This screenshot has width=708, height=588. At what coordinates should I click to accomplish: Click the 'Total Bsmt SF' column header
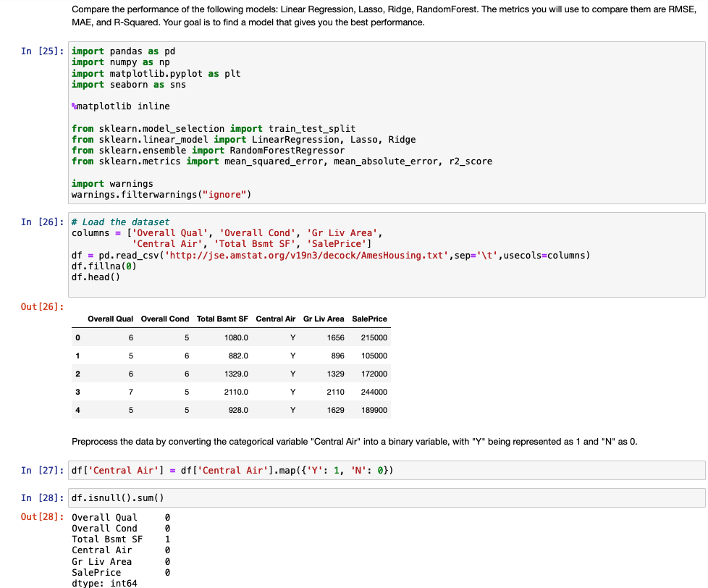(222, 319)
